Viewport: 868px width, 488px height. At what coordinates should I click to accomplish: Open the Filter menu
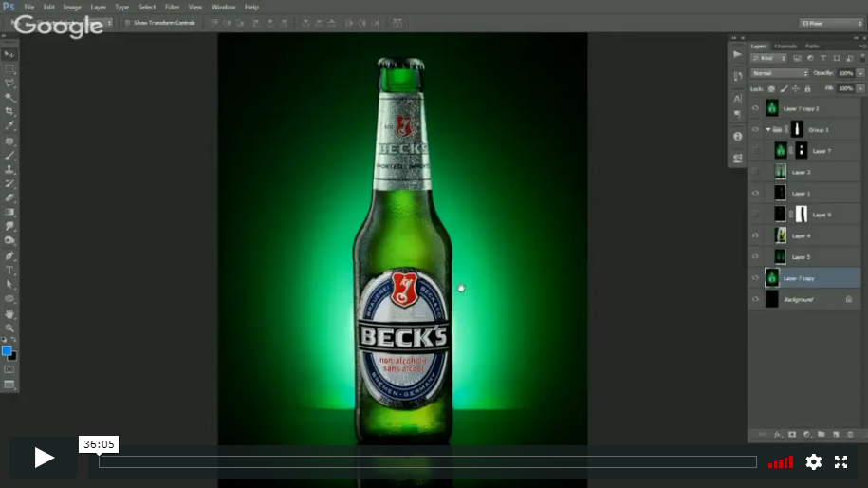(x=172, y=8)
